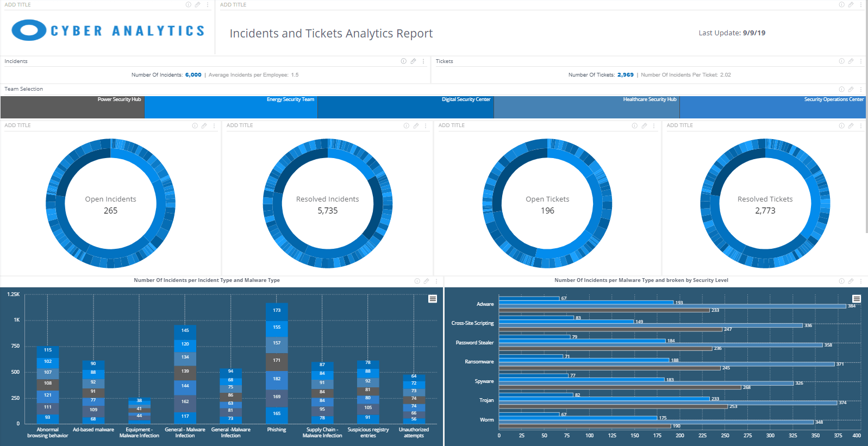Screen dimensions: 868x446
Task: Show info for the Tickets widget
Action: (841, 61)
